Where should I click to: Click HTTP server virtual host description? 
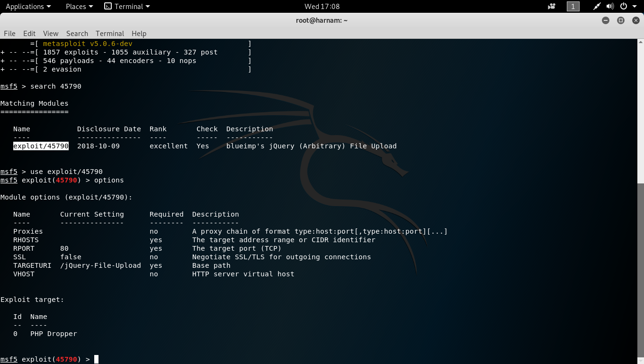[x=243, y=274]
